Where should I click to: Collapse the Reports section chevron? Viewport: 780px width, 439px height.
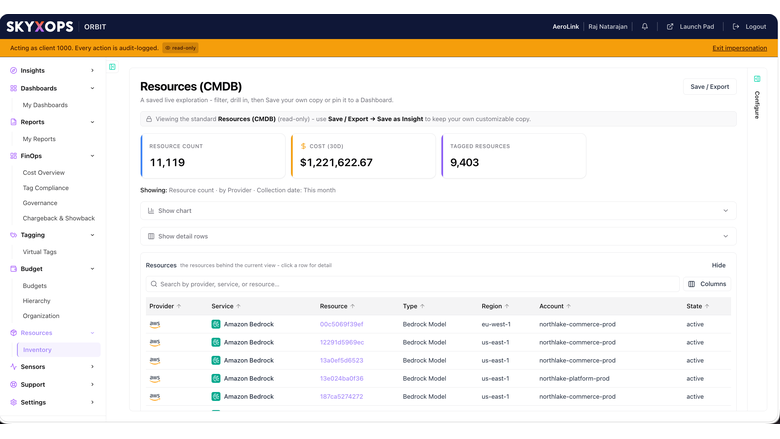[93, 122]
